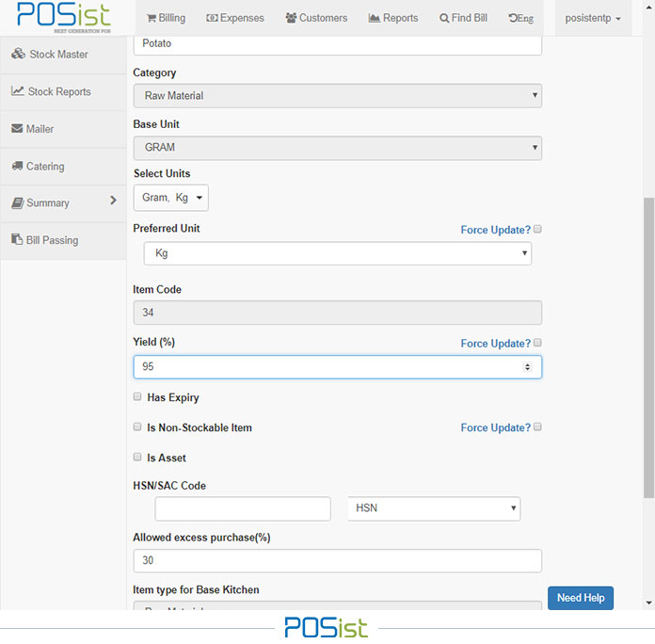The height and width of the screenshot is (644, 655).
Task: Click the Find Bill magnifier icon
Action: [x=444, y=19]
